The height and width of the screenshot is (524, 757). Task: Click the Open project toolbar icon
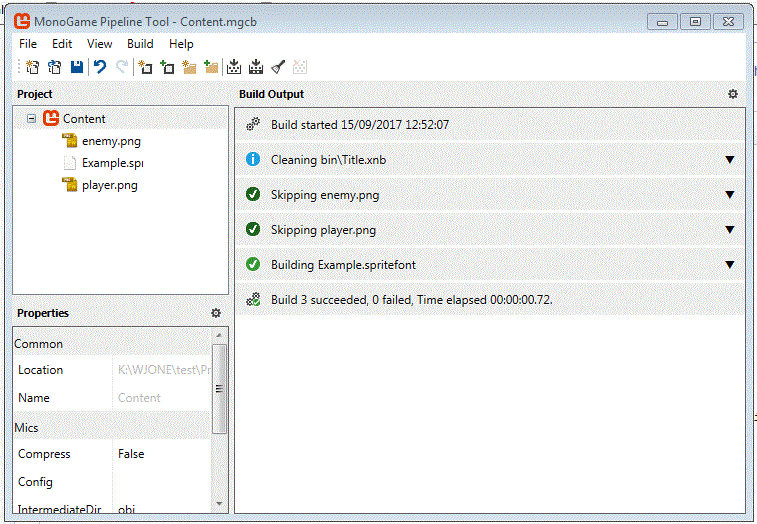coord(55,67)
